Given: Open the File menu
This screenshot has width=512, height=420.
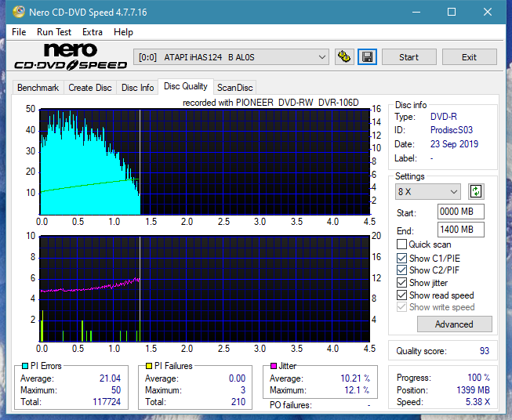Looking at the screenshot, I should pyautogui.click(x=19, y=32).
